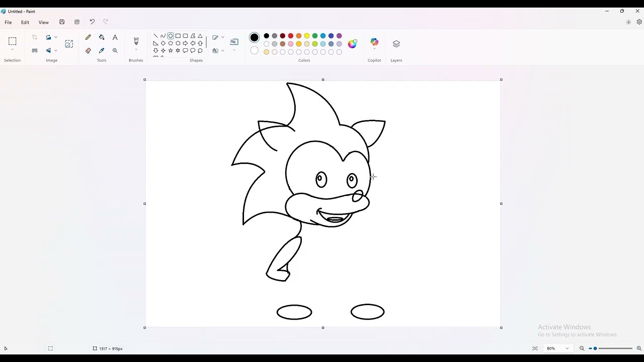Expand the Flip dropdown arrow

pos(56,50)
